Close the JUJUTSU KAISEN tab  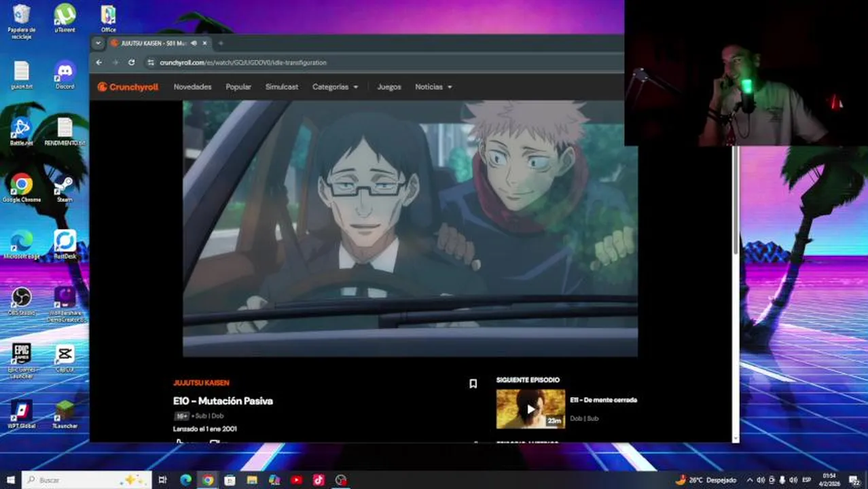[x=205, y=43]
